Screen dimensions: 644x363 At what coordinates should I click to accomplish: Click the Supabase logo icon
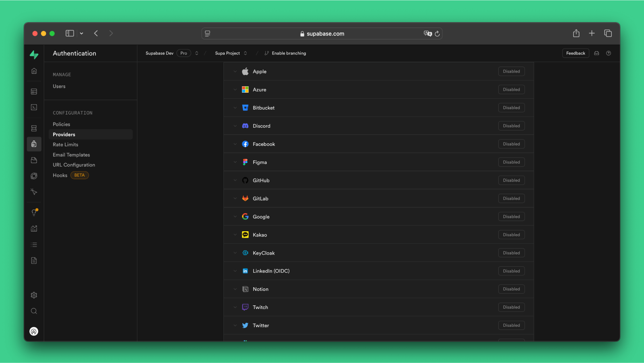(34, 54)
